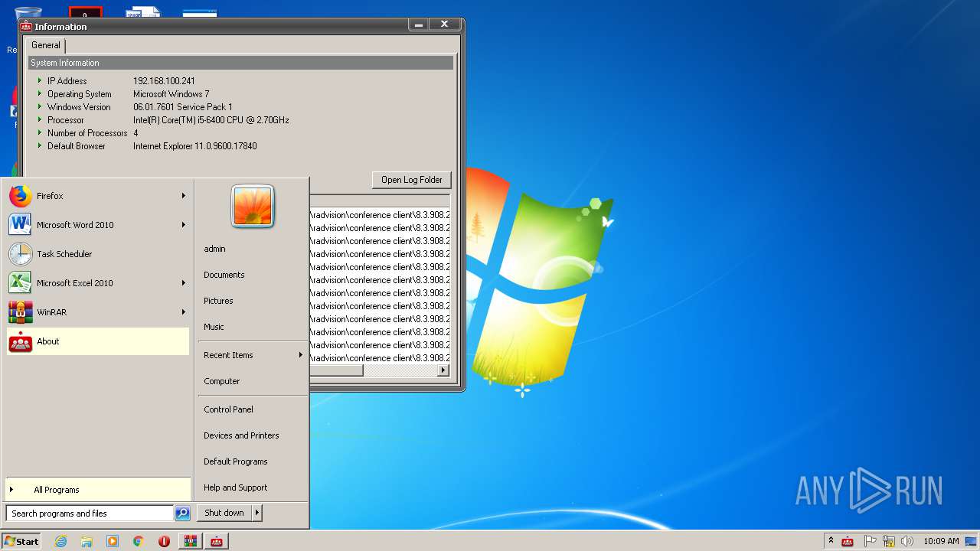Open the admin user folder link
This screenshot has width=980, height=551.
pyautogui.click(x=214, y=249)
